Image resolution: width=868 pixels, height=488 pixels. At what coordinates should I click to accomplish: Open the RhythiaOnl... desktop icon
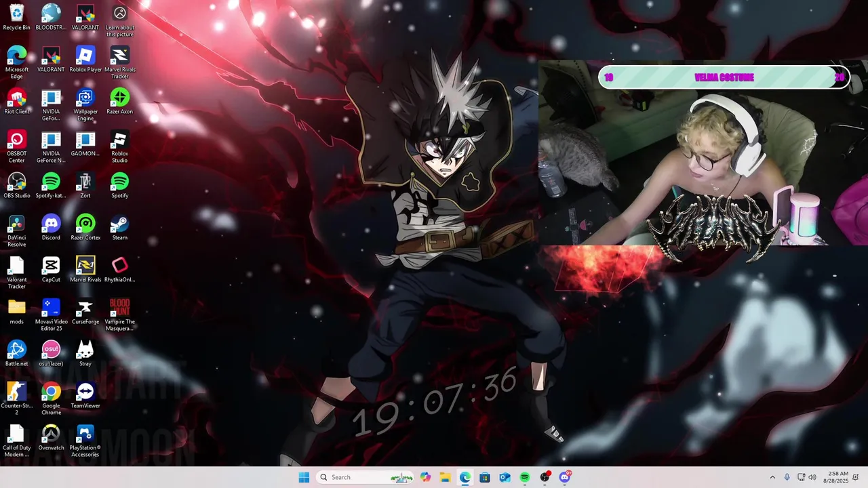click(x=120, y=270)
